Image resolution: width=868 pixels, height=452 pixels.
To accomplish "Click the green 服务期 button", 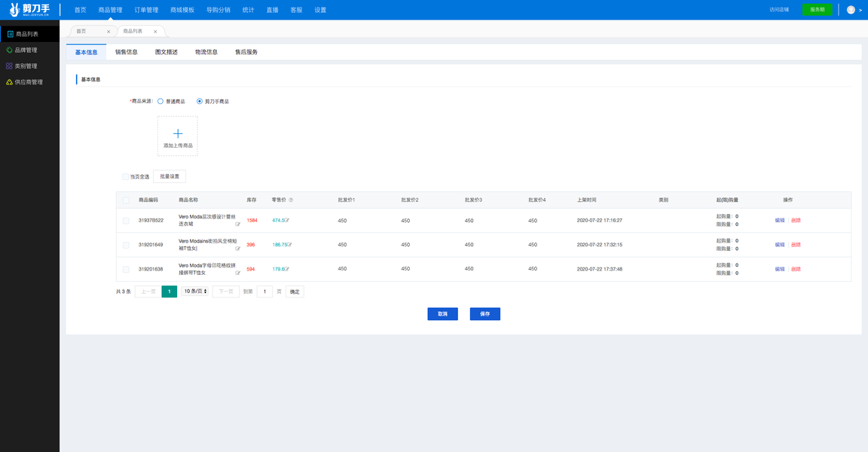I will (817, 9).
